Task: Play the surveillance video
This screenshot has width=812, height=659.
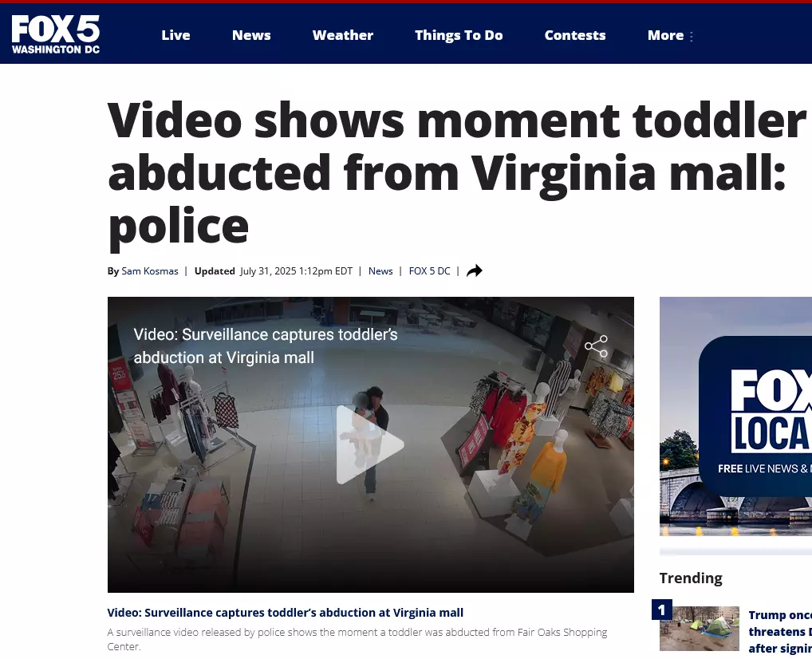Action: coord(370,445)
